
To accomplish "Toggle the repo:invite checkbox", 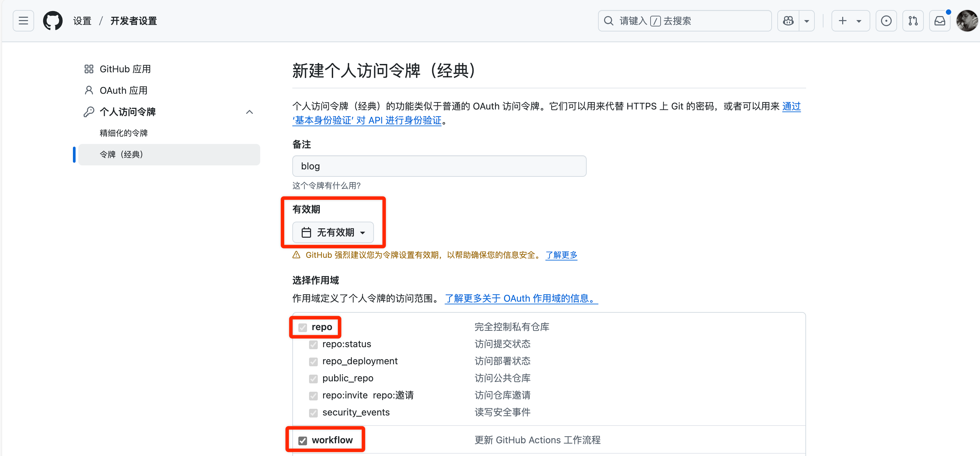I will 313,396.
